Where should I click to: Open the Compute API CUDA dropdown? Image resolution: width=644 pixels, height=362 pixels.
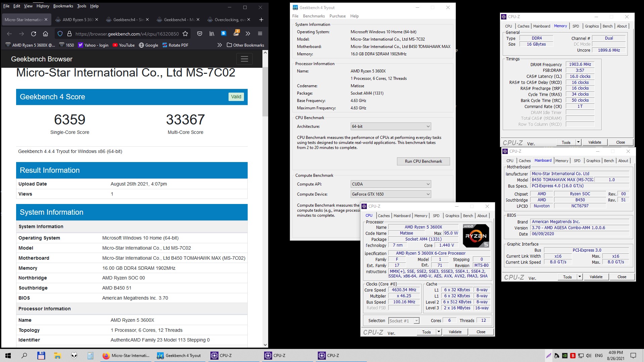click(391, 184)
